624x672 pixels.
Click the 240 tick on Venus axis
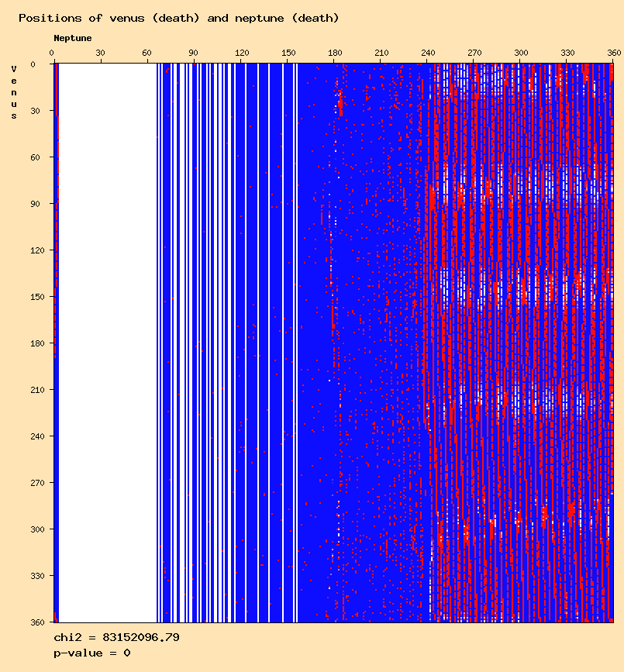37,436
